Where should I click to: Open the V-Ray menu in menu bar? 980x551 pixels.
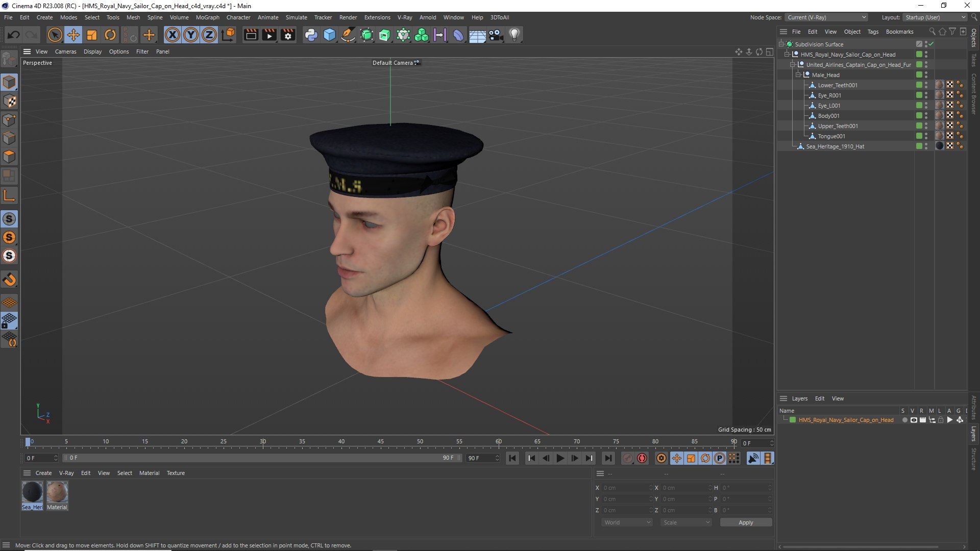point(405,17)
